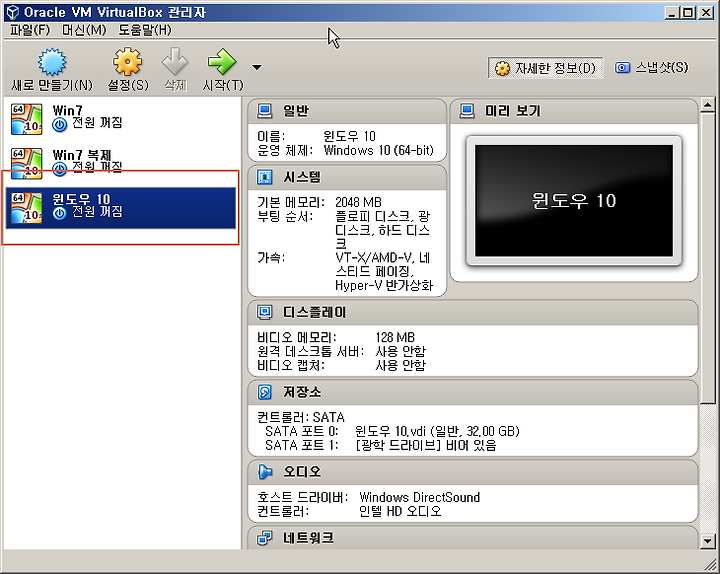Select the Win7 virtual machine
Image resolution: width=720 pixels, height=574 pixels.
(121, 118)
